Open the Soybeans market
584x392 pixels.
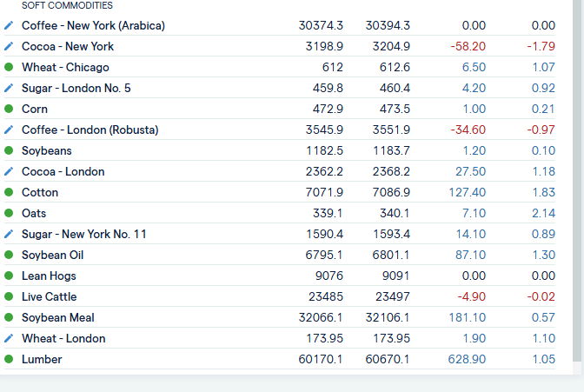coord(47,150)
